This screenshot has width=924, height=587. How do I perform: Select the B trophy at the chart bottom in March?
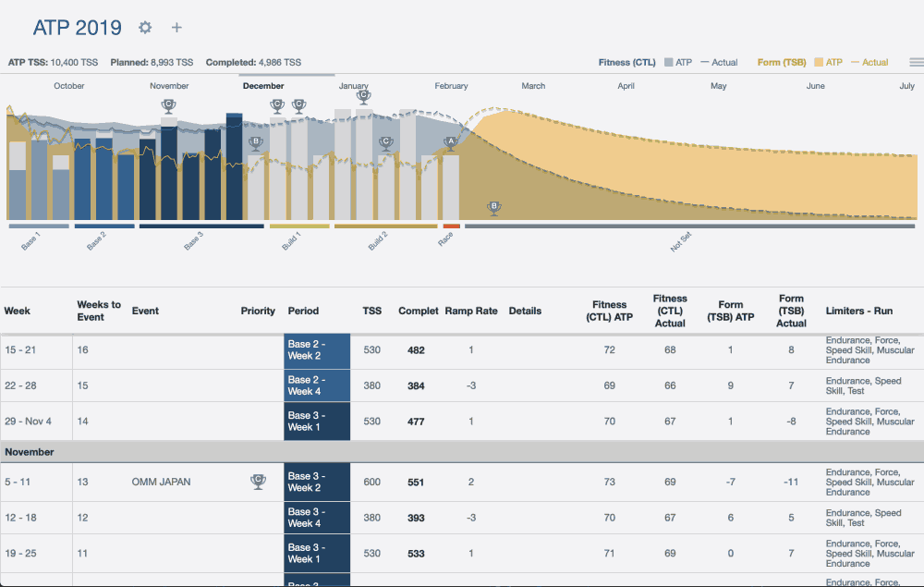[x=494, y=208]
